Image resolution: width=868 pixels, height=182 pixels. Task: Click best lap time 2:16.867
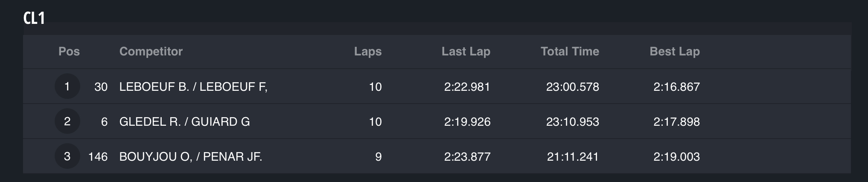coord(677,87)
